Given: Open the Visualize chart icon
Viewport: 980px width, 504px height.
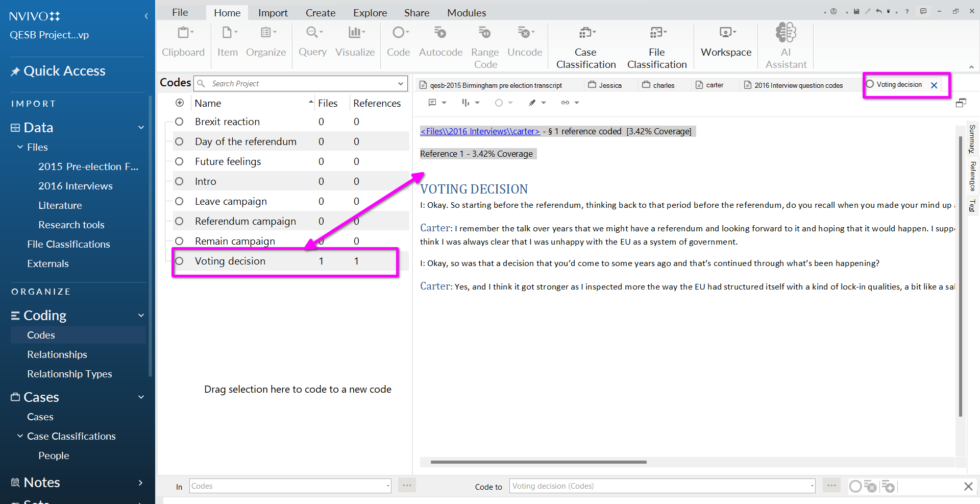Looking at the screenshot, I should 355,33.
